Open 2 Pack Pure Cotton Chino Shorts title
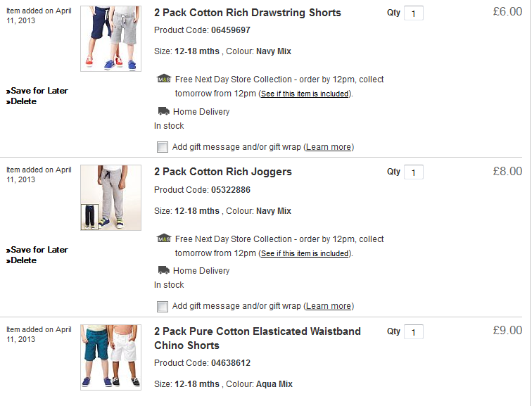Viewport: 532px width, 406px height. pos(257,338)
